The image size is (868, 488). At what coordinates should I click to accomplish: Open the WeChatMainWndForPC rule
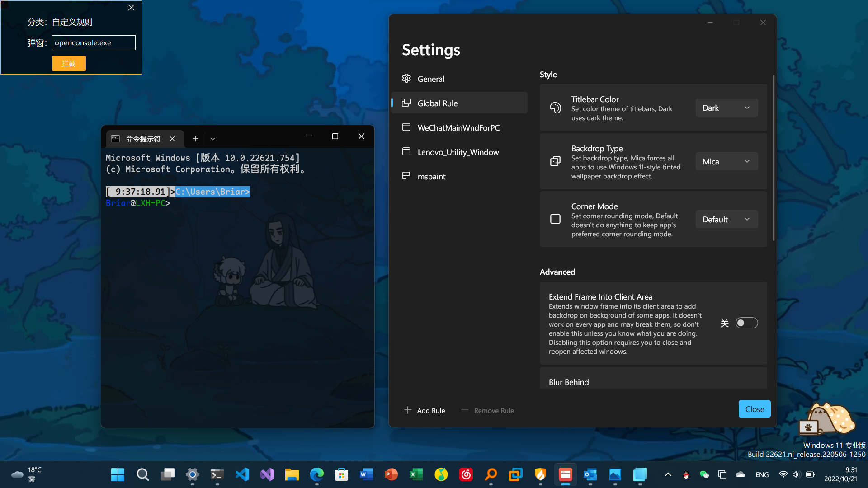point(458,127)
